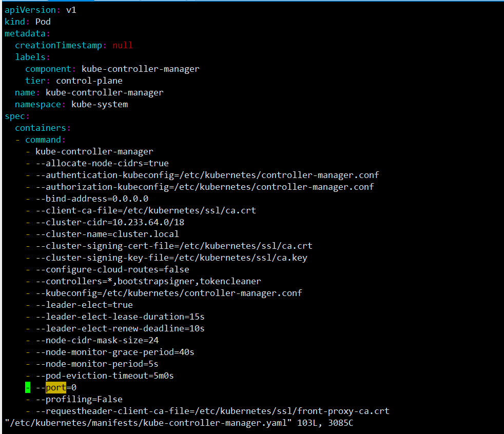This screenshot has height=434, width=504.
Task: Click the highlighted port search match
Action: (x=54, y=387)
